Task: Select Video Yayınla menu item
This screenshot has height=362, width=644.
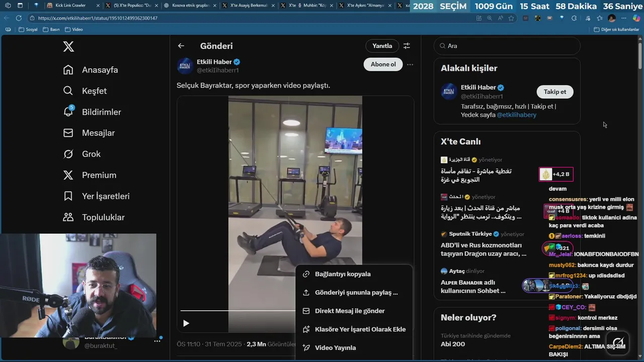Action: click(354, 348)
